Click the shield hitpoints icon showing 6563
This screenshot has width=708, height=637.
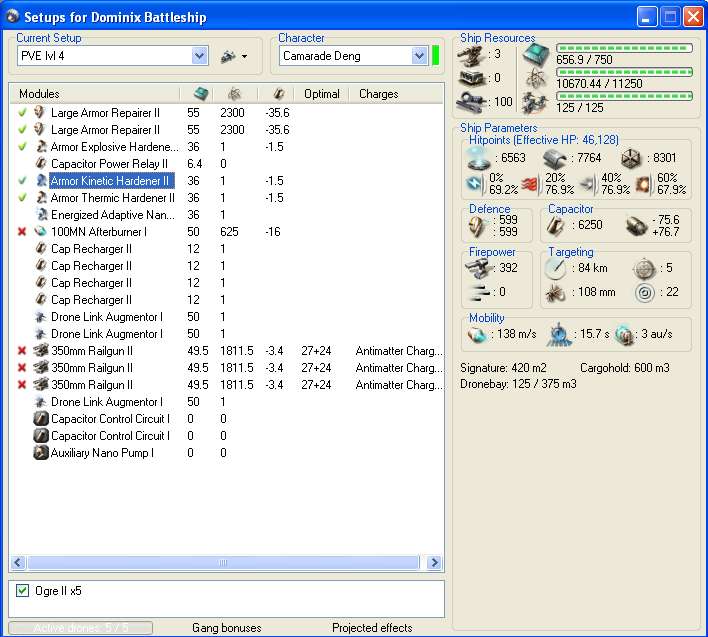click(478, 158)
